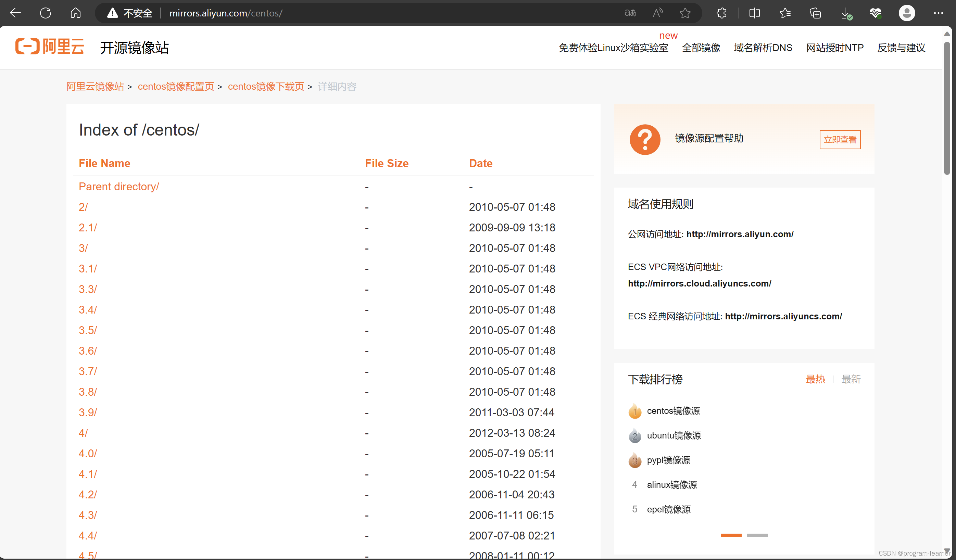Click the centos镜像配置页 breadcrumb link

[176, 87]
